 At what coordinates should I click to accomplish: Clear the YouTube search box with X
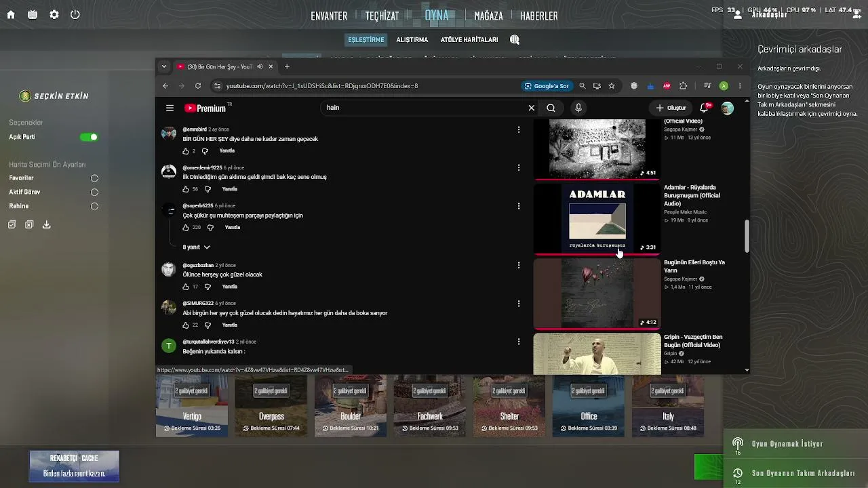point(532,108)
